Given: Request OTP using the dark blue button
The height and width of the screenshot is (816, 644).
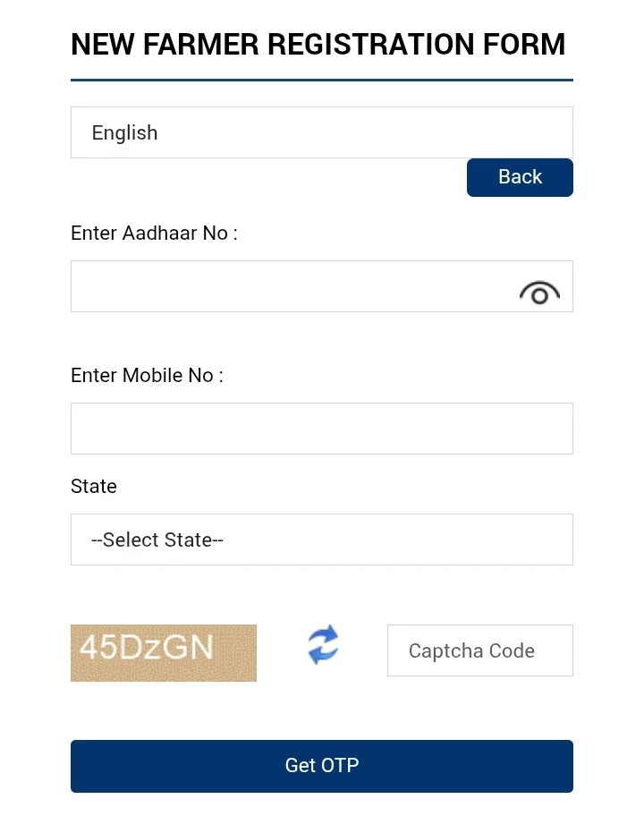Looking at the screenshot, I should tap(321, 766).
